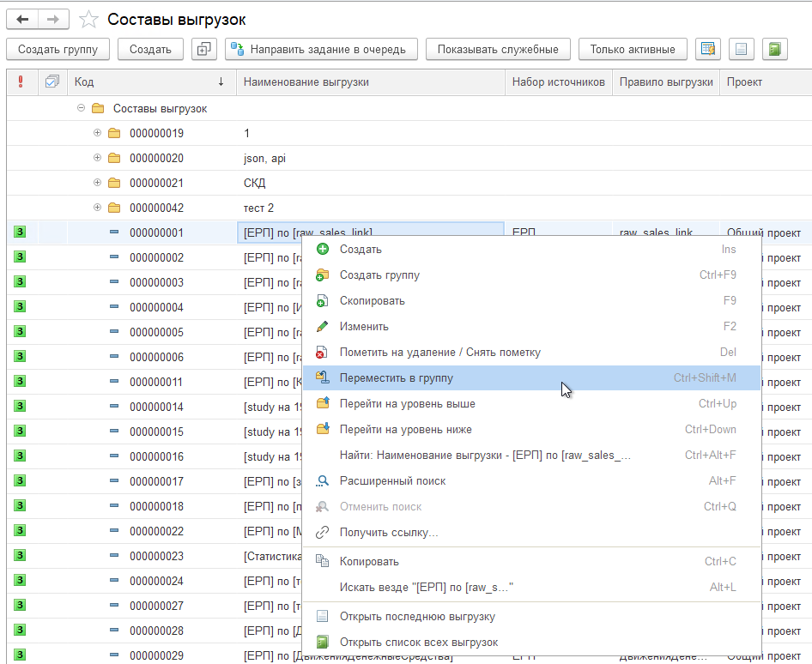Toggle the Показывать служебные button

click(x=498, y=49)
